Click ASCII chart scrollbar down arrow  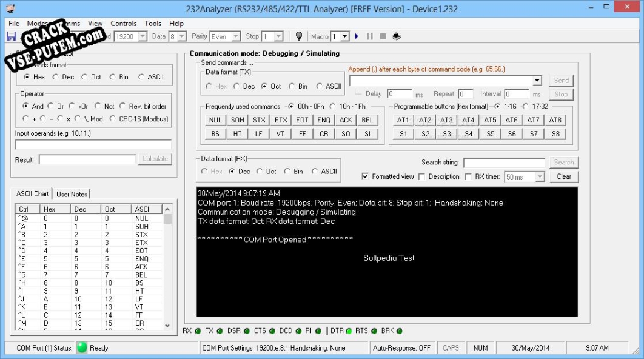point(167,325)
